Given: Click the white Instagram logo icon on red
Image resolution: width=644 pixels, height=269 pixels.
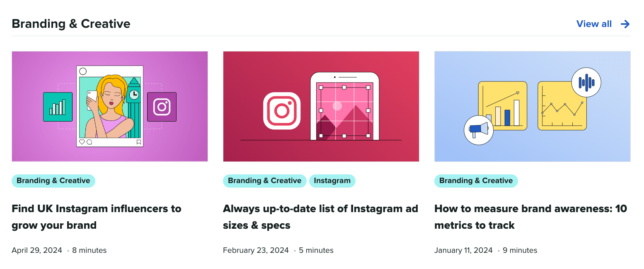Looking at the screenshot, I should pos(282,111).
